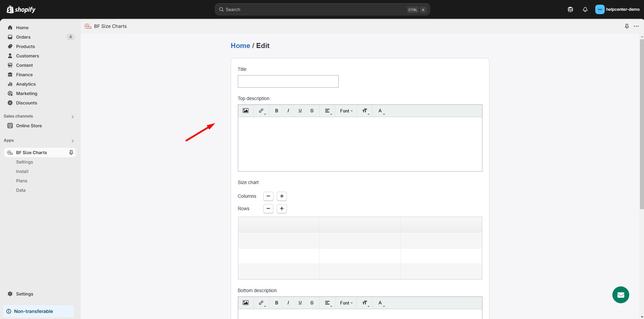Viewport: 644px width, 319px height.
Task: Insert an image in the Top description editor
Action: (246, 110)
